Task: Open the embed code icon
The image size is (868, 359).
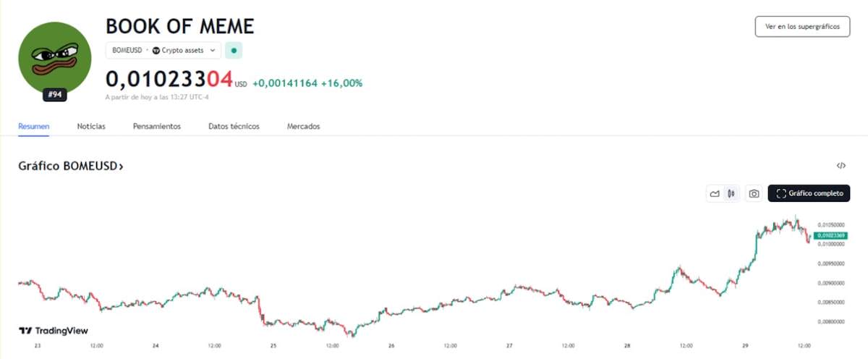Action: [841, 166]
